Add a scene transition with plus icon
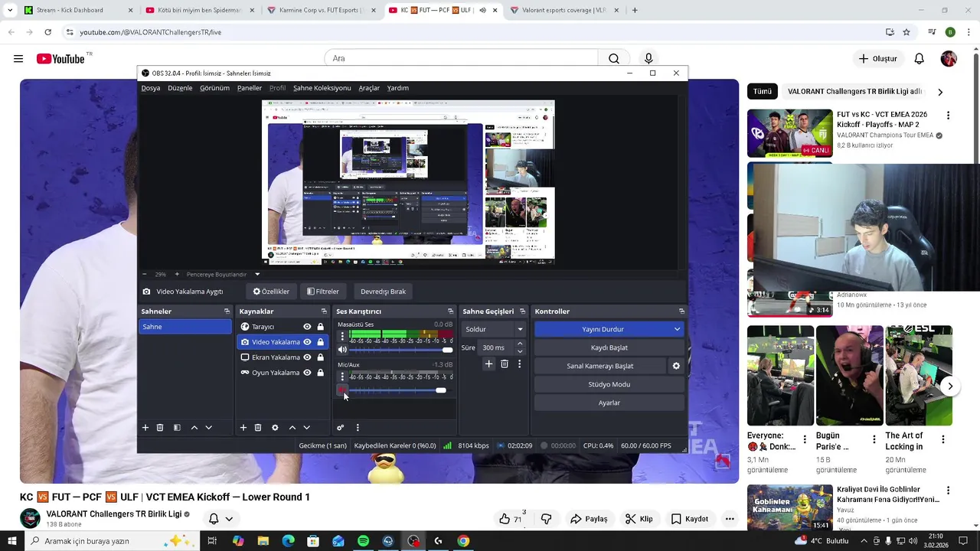 point(488,364)
